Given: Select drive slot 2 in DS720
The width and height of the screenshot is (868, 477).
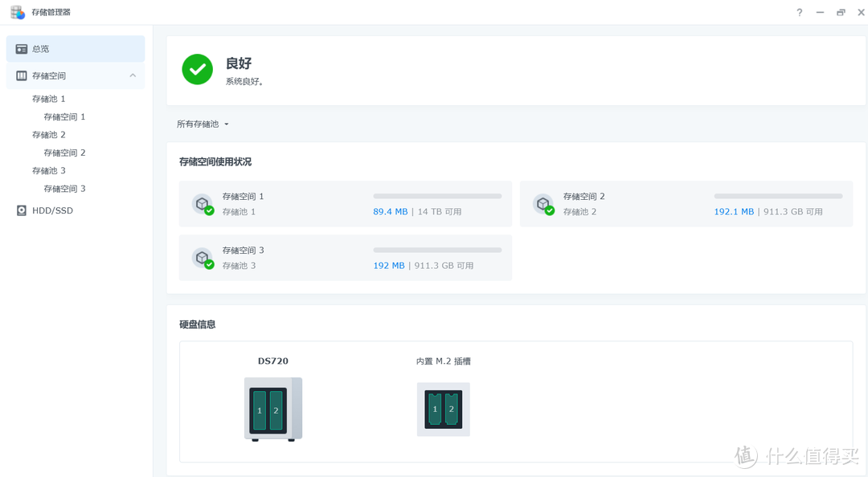Looking at the screenshot, I should pyautogui.click(x=276, y=409).
